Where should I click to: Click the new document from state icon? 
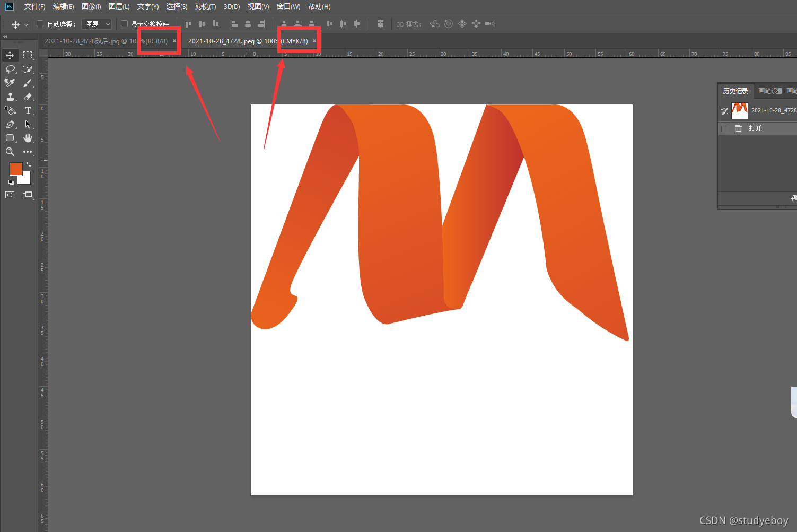[794, 198]
